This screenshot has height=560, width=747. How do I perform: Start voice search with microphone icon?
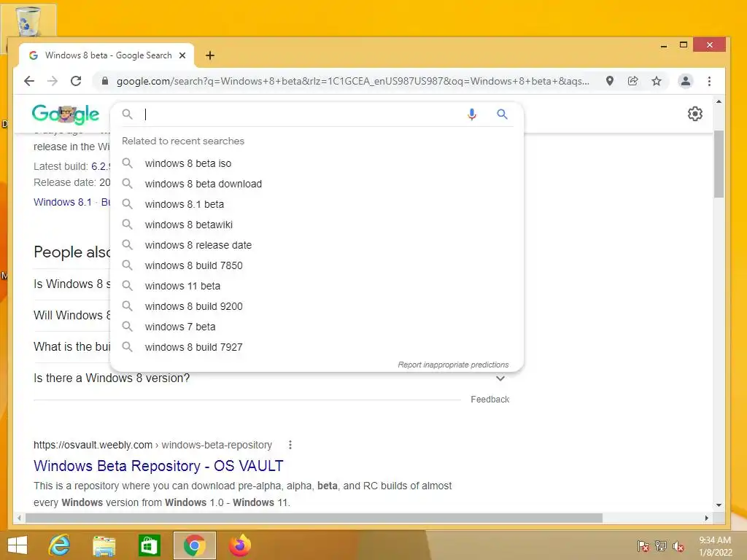tap(472, 114)
